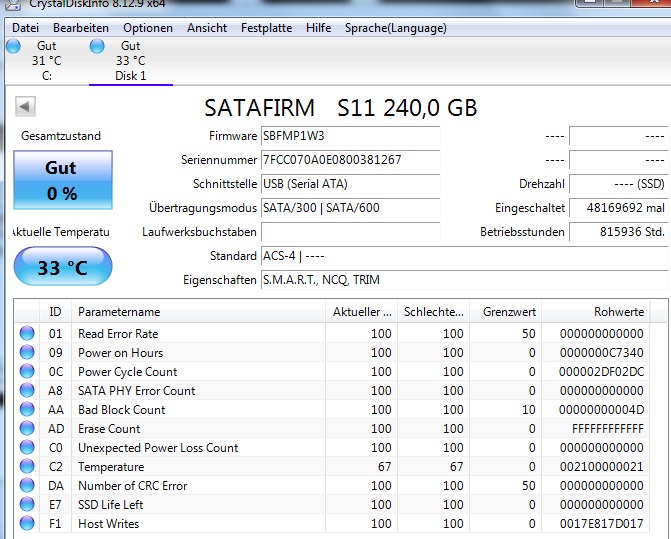This screenshot has width=671, height=539.
Task: Click status orb for Erase Count
Action: coord(27,428)
